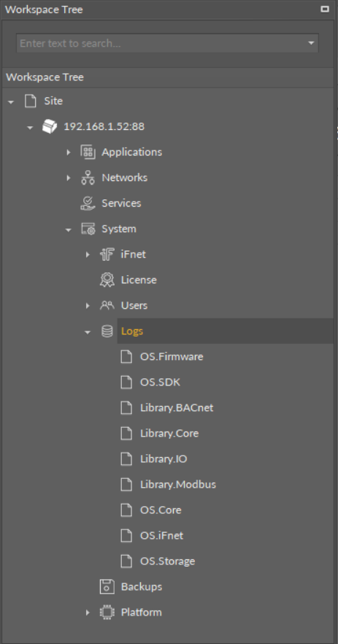Expand the Platform node arrow
Viewport: 338px width, 644px height.
[88, 613]
